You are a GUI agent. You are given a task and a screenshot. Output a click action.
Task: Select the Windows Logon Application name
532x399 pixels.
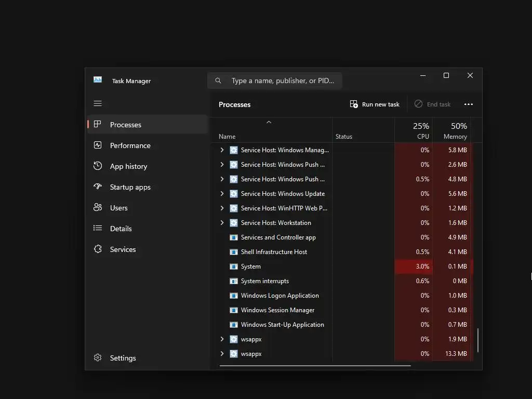coord(280,296)
